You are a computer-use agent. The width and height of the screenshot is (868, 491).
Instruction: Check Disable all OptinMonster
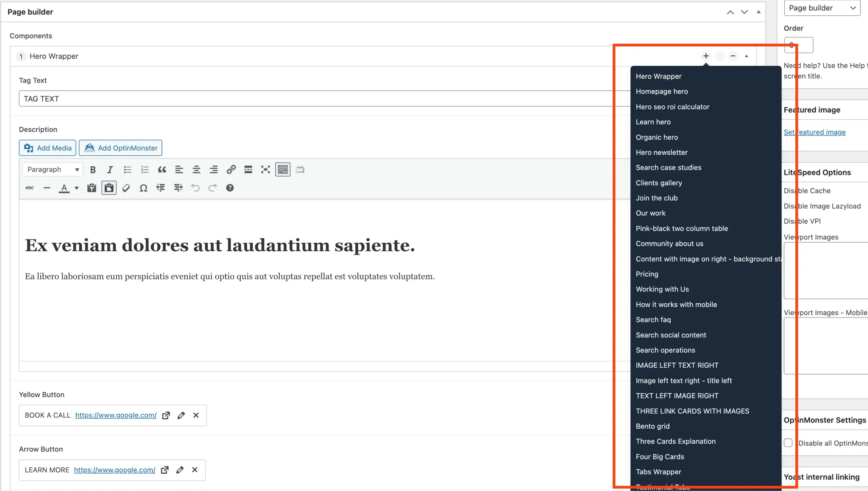click(788, 443)
